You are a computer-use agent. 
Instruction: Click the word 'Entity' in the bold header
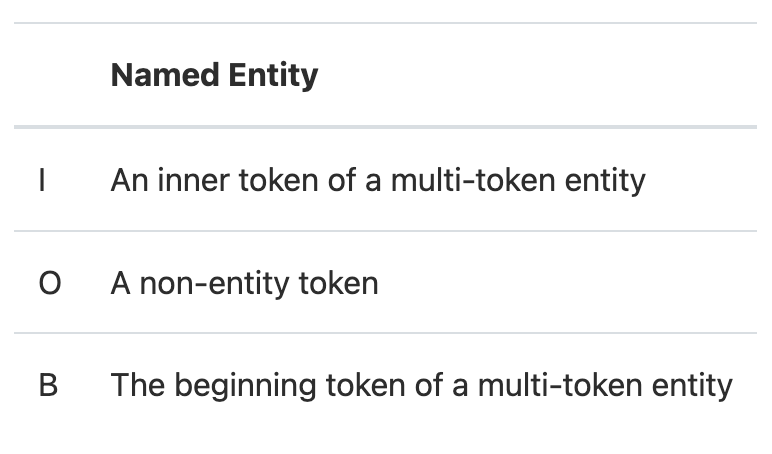point(273,76)
